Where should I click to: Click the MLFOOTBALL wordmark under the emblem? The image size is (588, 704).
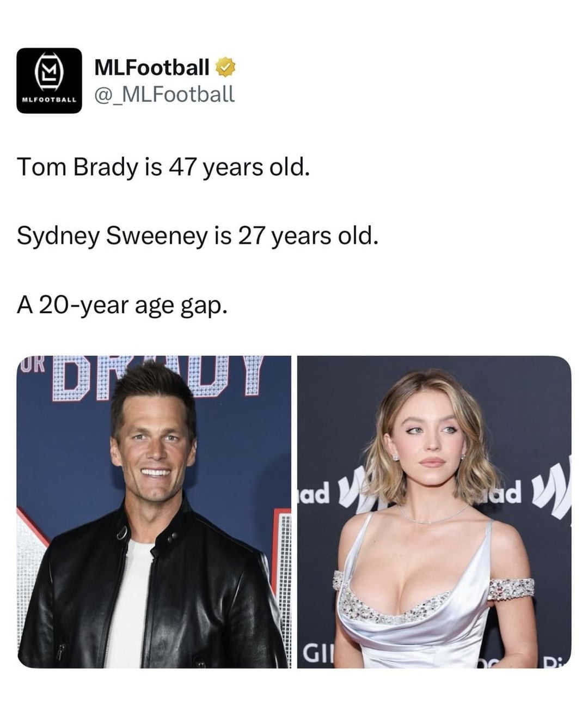click(x=49, y=101)
